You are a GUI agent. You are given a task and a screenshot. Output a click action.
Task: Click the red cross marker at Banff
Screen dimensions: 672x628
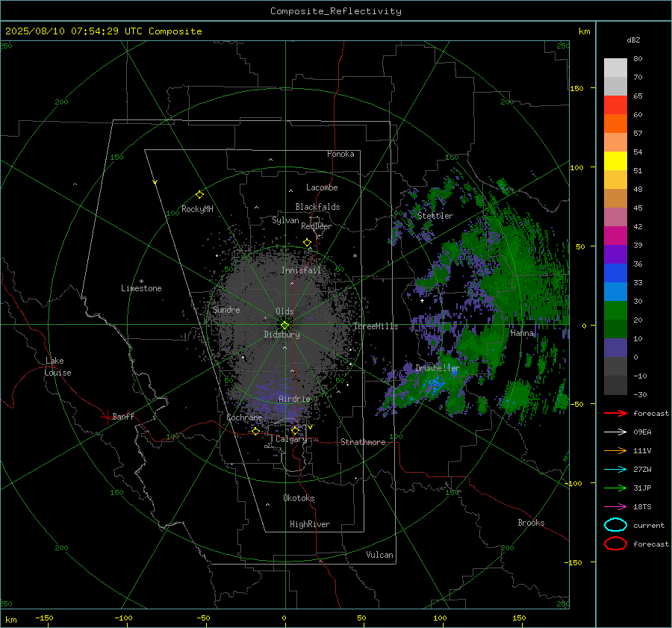(x=107, y=417)
